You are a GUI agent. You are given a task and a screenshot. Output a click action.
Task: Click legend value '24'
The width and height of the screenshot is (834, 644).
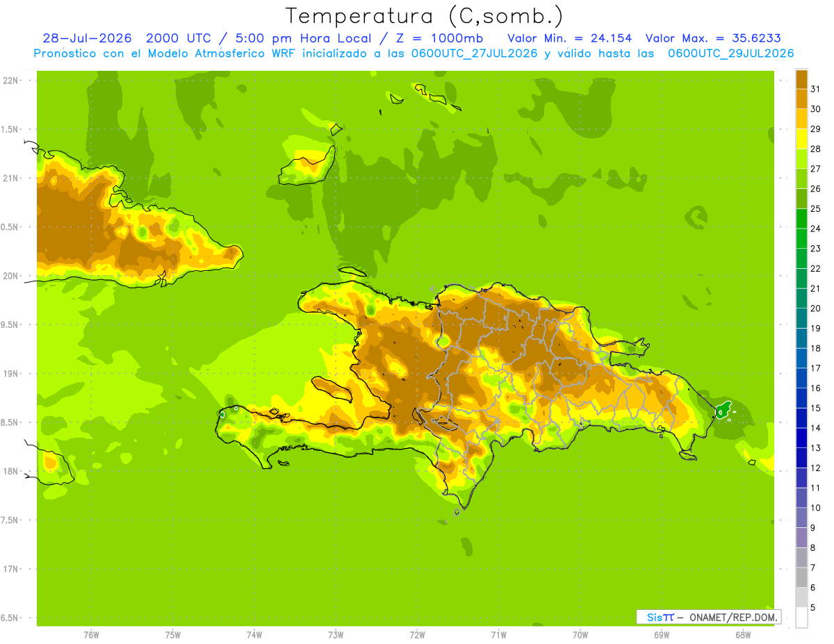[x=816, y=229]
